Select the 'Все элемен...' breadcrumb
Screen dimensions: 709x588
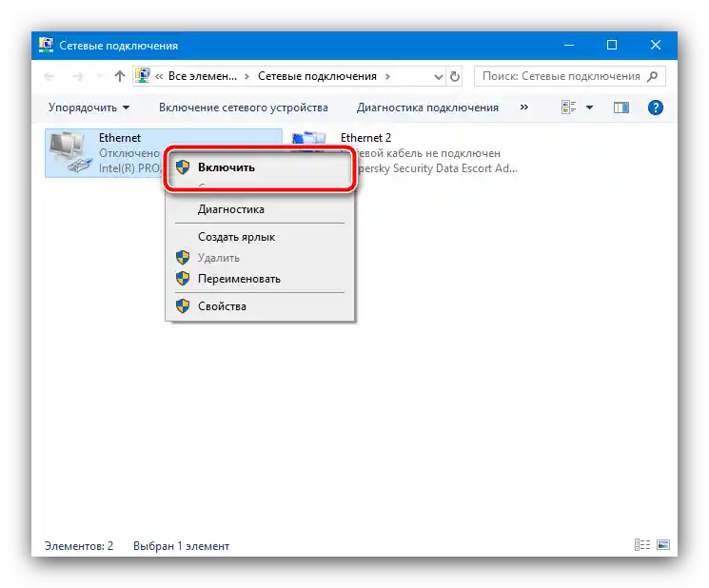[x=202, y=76]
